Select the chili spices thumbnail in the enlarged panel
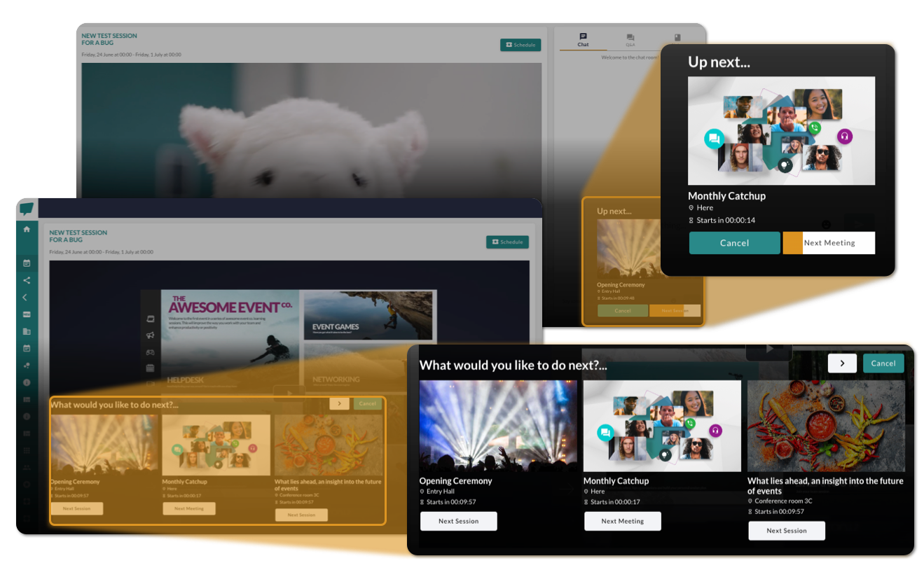924x563 pixels. (826, 426)
